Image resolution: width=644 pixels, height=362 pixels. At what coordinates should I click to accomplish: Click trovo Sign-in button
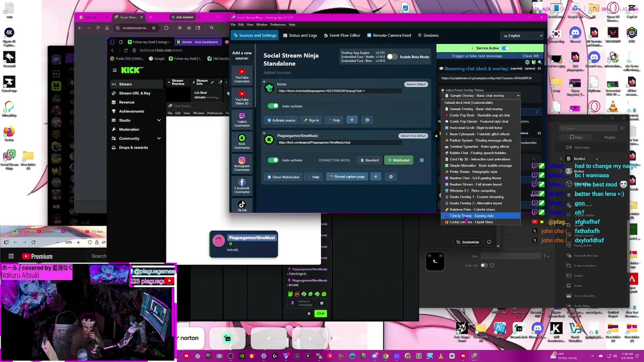[311, 120]
